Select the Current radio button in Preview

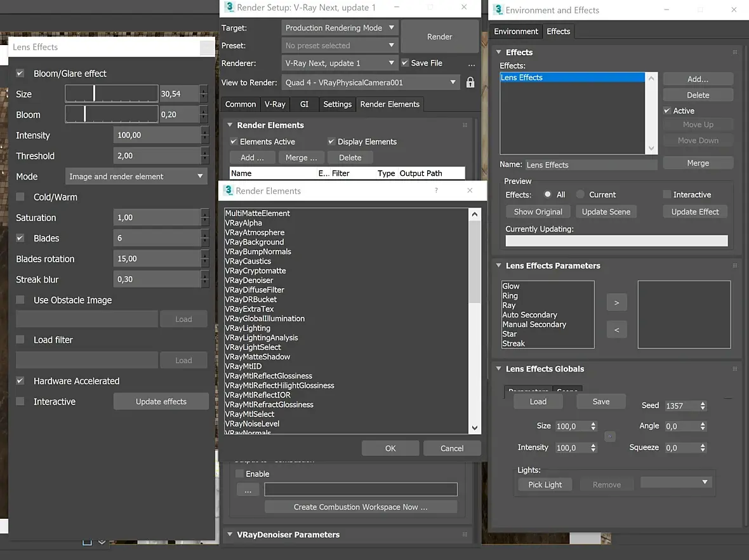point(580,194)
